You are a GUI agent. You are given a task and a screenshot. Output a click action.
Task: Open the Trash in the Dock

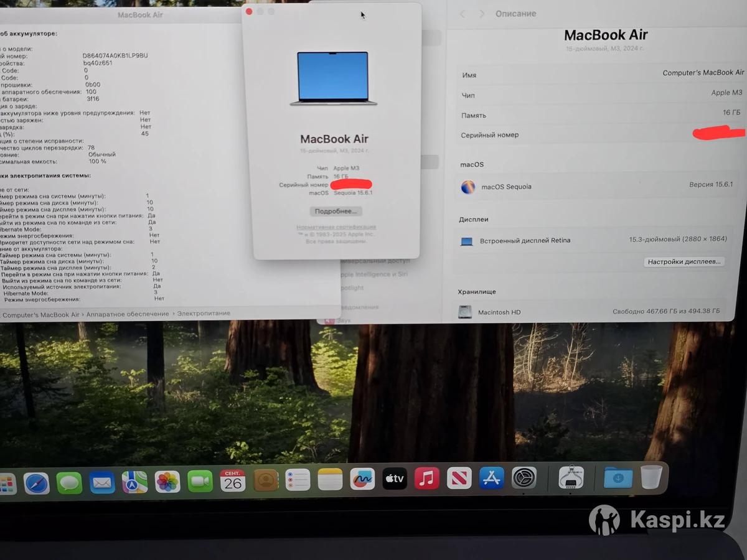(x=651, y=477)
